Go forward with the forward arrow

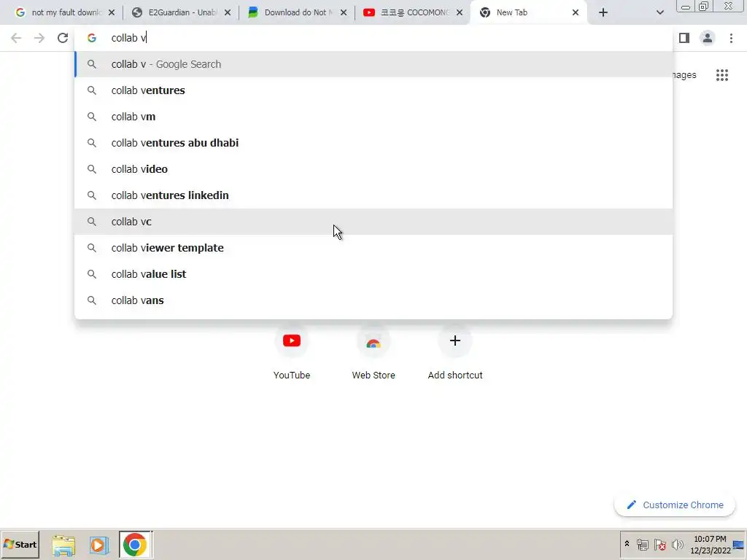tap(39, 38)
